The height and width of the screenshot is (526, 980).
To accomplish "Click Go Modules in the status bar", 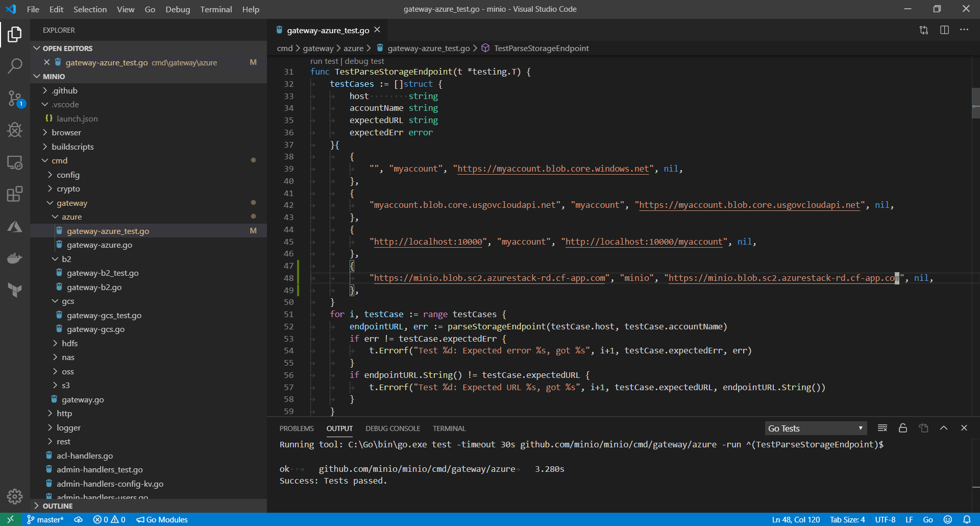I will click(162, 519).
